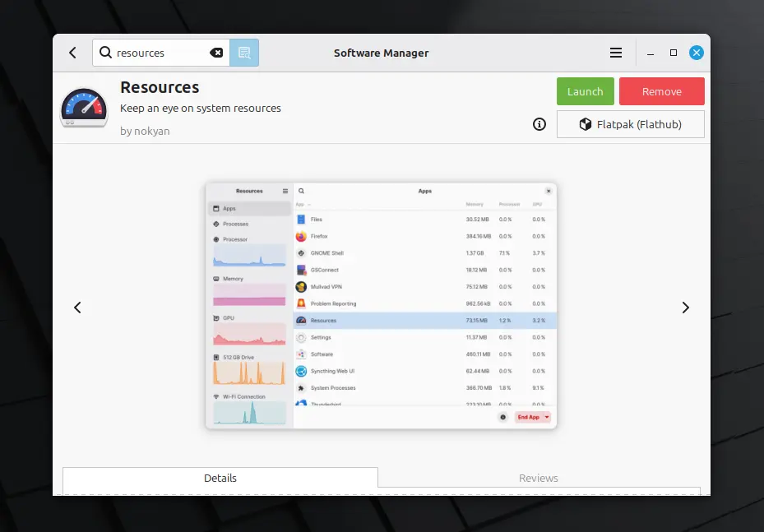Go back using the header back arrow

pyautogui.click(x=72, y=53)
